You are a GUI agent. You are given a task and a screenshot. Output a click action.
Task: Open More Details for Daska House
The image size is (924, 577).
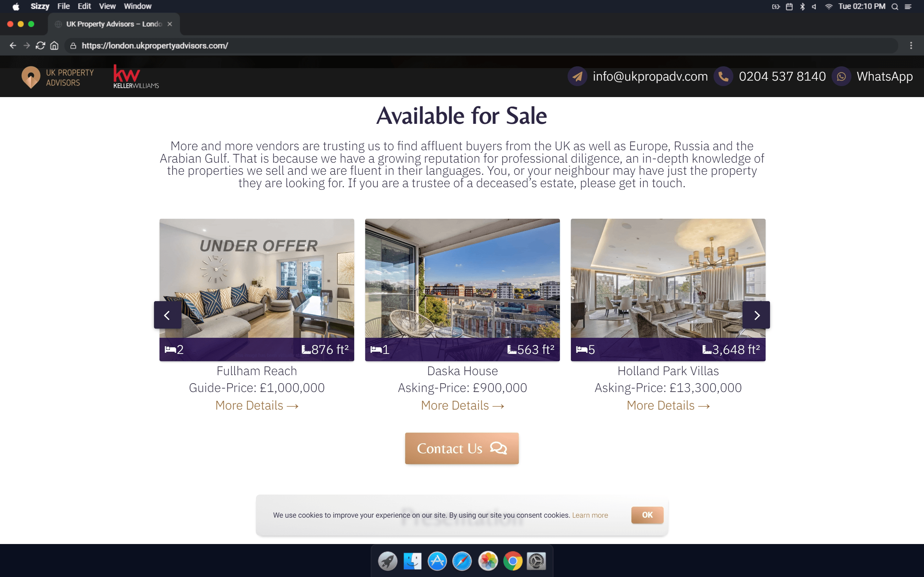click(462, 405)
